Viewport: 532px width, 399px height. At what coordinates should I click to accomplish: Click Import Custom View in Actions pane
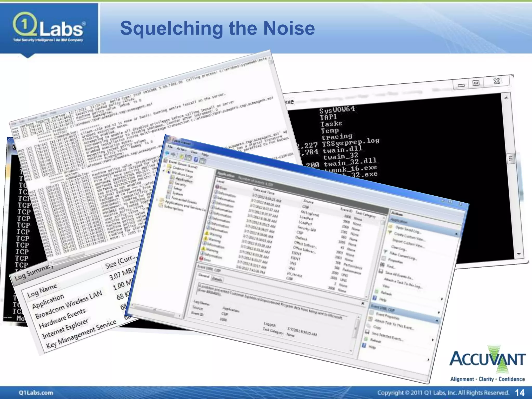coord(409,243)
